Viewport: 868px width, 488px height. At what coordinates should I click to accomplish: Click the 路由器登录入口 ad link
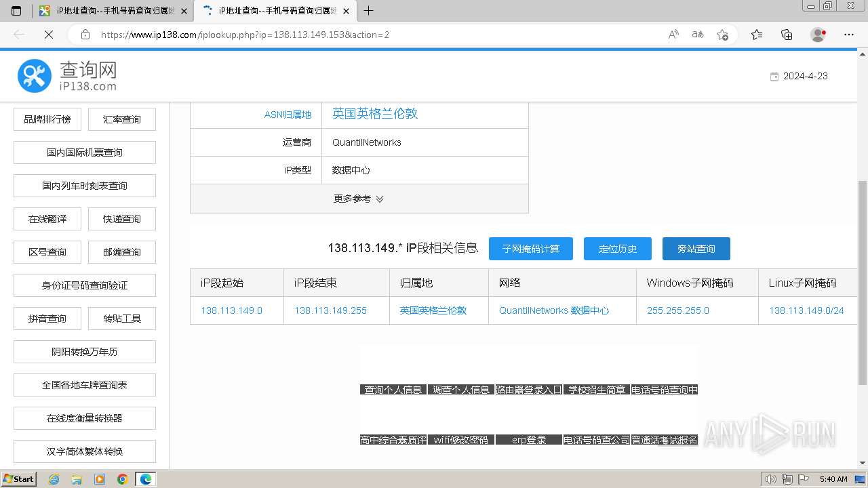[529, 390]
